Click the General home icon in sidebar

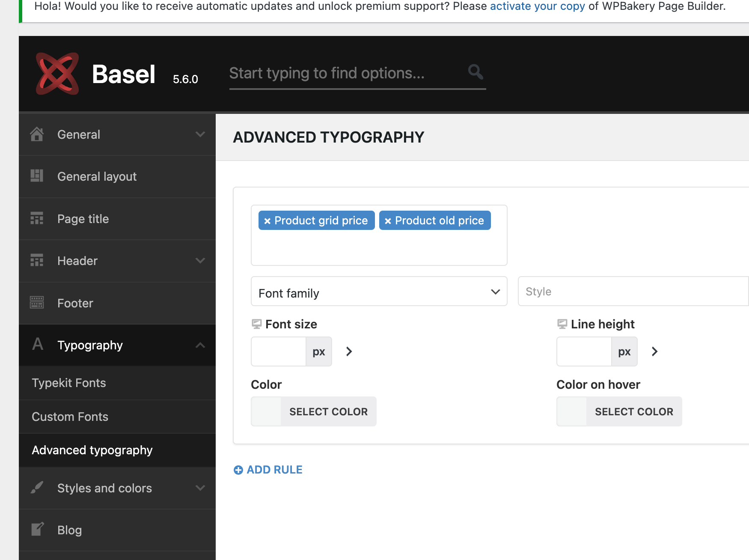37,134
